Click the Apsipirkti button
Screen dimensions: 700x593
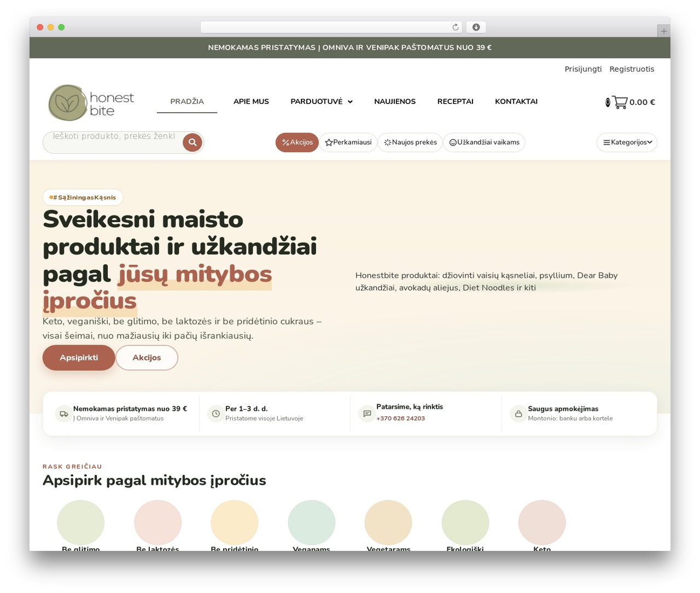click(79, 358)
